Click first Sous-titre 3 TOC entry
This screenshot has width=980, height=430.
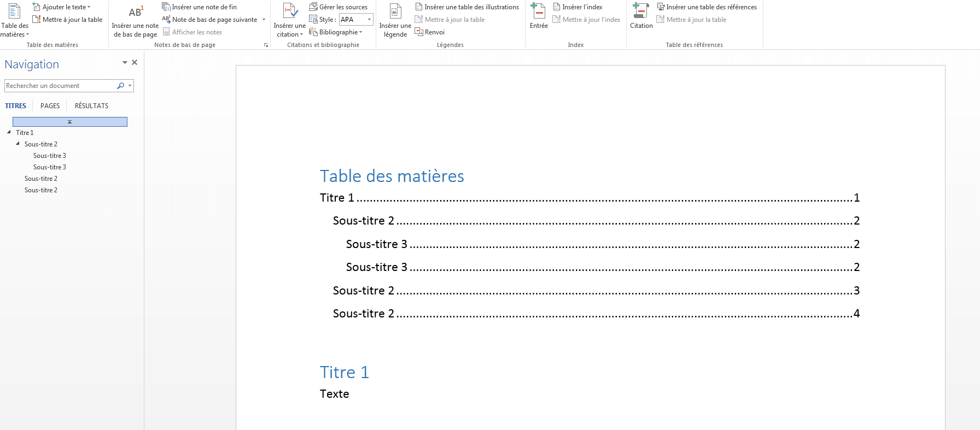click(x=603, y=244)
